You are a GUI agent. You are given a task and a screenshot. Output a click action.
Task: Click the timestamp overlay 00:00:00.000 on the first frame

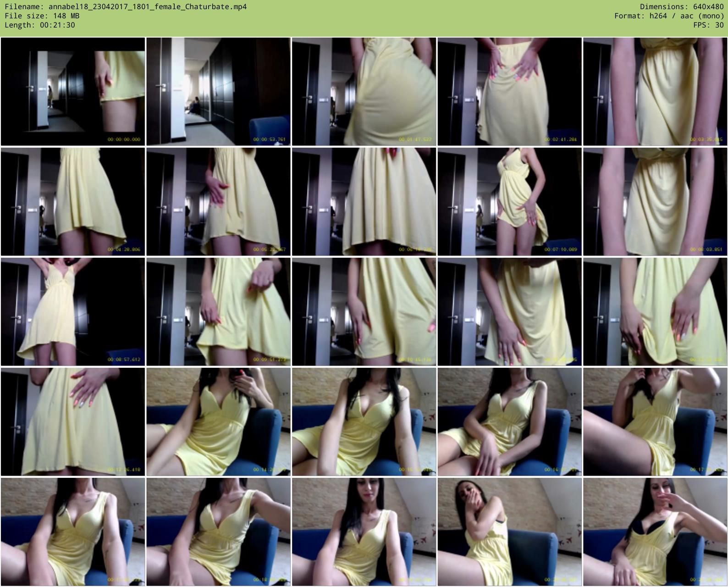[124, 139]
